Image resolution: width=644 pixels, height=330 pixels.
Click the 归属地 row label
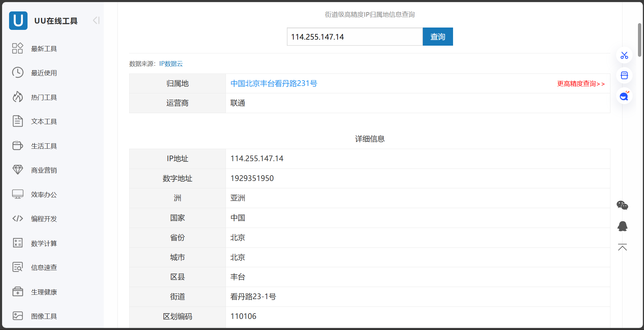178,83
